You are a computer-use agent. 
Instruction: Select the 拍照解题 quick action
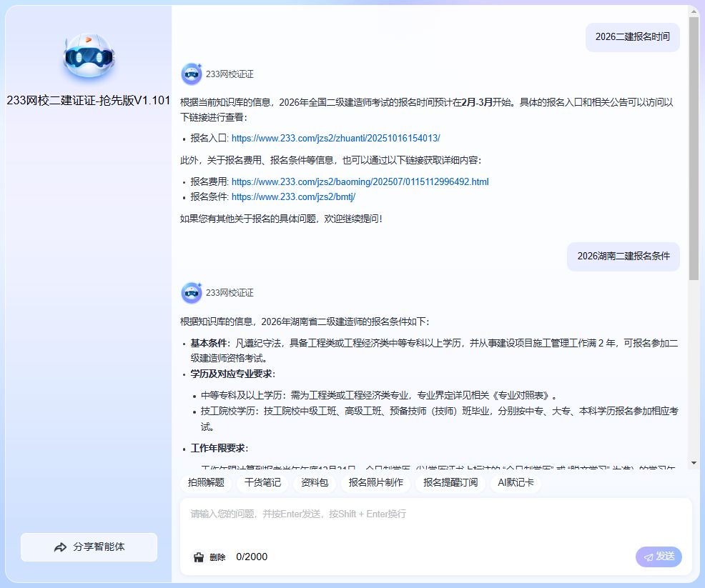(206, 483)
